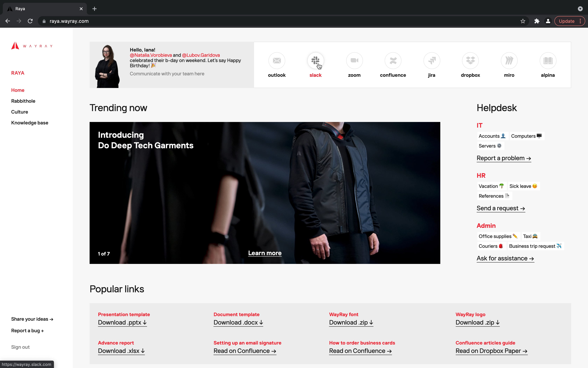Open the browser extensions puzzle icon
The width and height of the screenshot is (588, 368).
pyautogui.click(x=537, y=21)
